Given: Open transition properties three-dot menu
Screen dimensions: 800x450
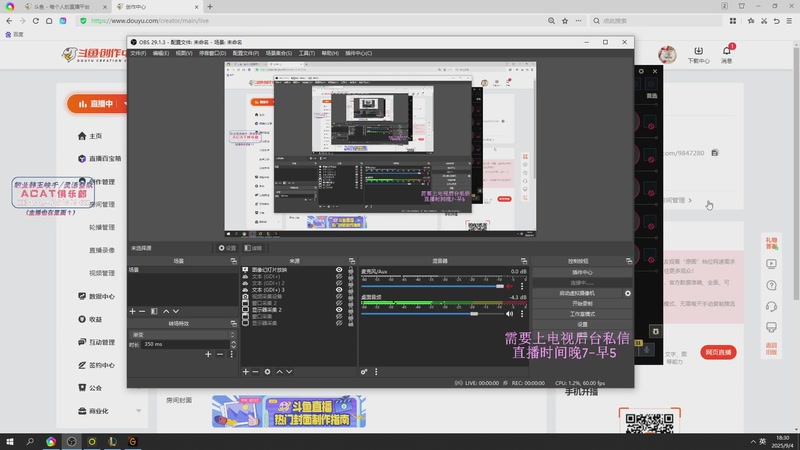Looking at the screenshot, I should [231, 354].
